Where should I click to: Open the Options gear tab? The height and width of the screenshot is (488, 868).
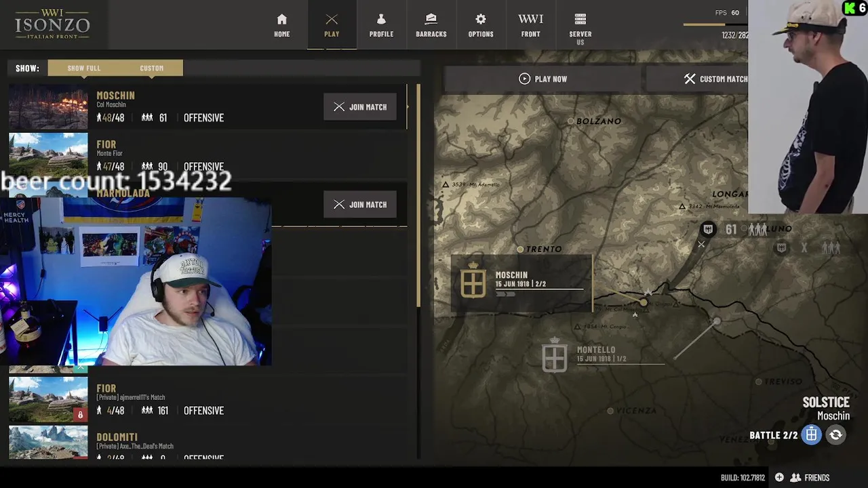(x=481, y=25)
